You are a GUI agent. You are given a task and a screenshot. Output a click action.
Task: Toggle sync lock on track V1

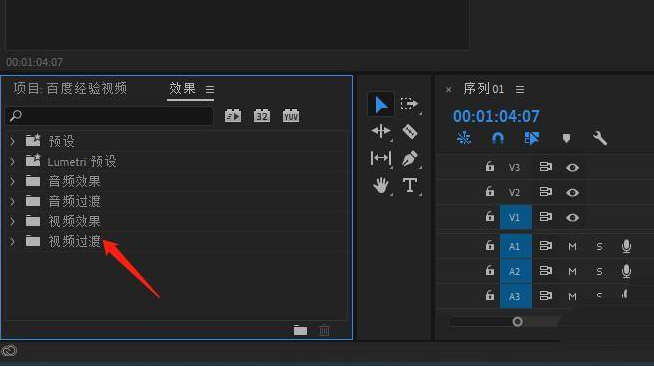coord(545,217)
